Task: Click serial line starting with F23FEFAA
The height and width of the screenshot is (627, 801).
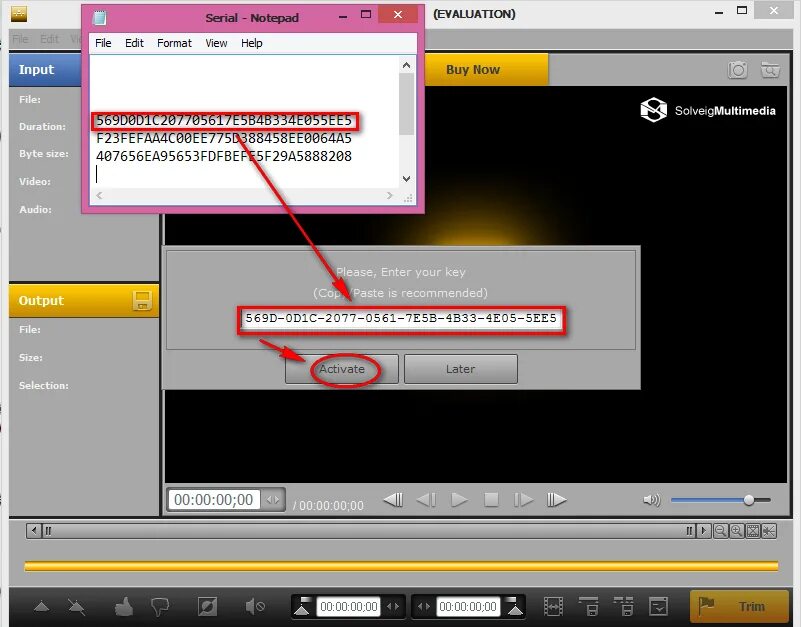Action: [x=224, y=138]
